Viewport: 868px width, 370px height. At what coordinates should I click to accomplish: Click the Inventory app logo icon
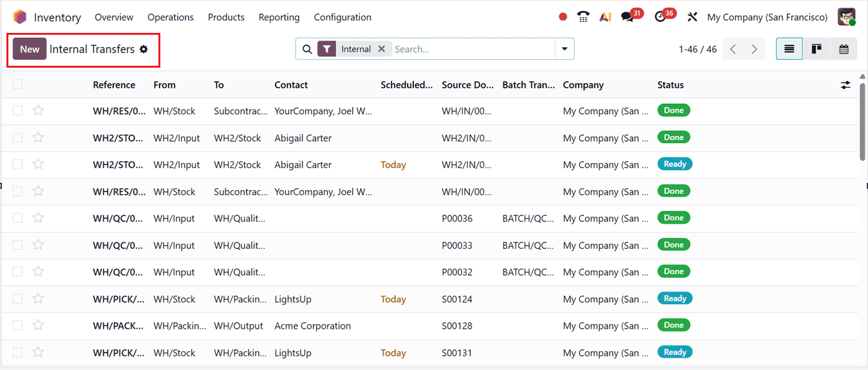click(20, 17)
